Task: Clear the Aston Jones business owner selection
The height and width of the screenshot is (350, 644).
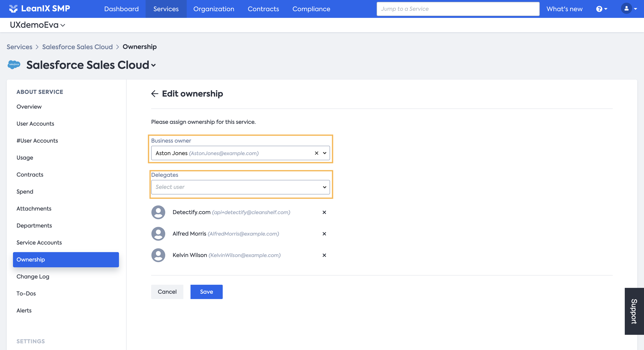Action: pos(316,153)
